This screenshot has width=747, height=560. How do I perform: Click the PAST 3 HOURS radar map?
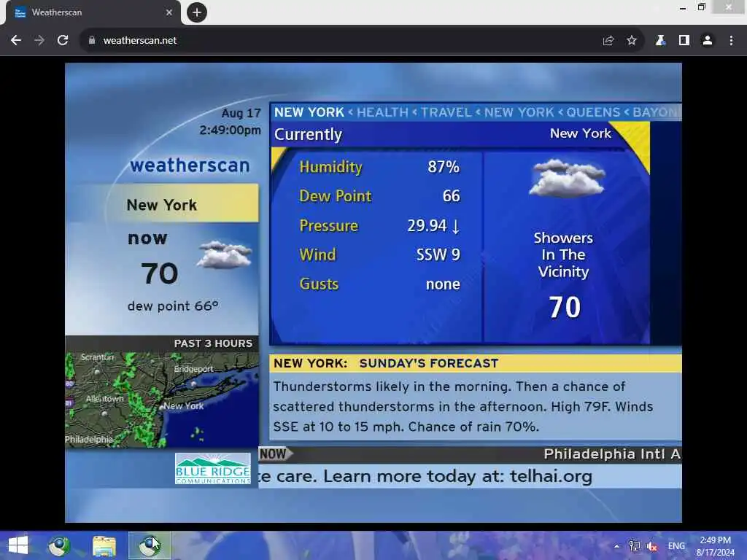point(162,400)
